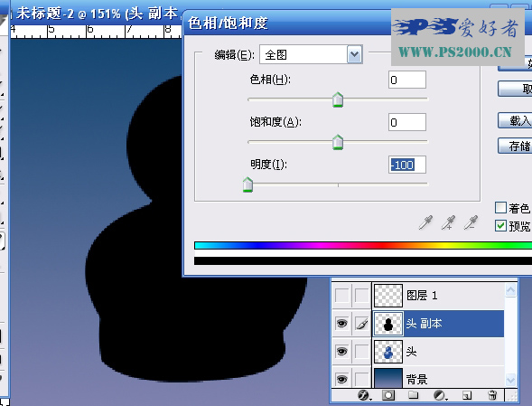Select the layer named 头 副本
The image size is (532, 406).
(x=424, y=324)
